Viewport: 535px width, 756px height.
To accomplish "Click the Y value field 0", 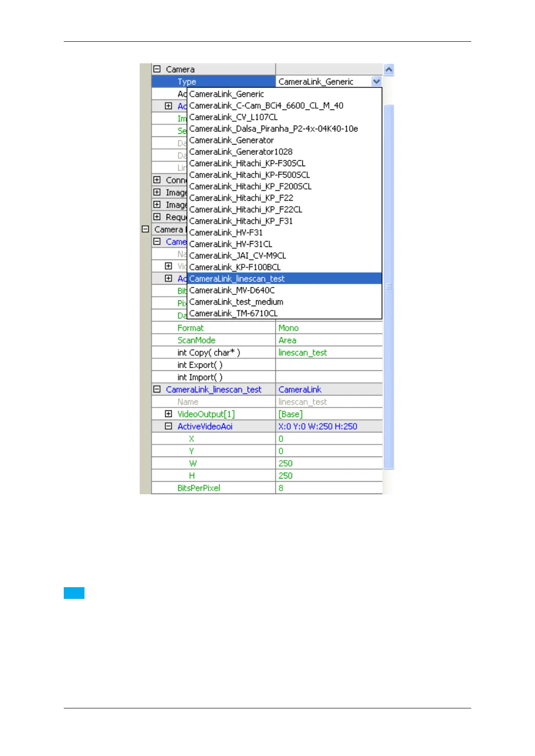I will [329, 451].
